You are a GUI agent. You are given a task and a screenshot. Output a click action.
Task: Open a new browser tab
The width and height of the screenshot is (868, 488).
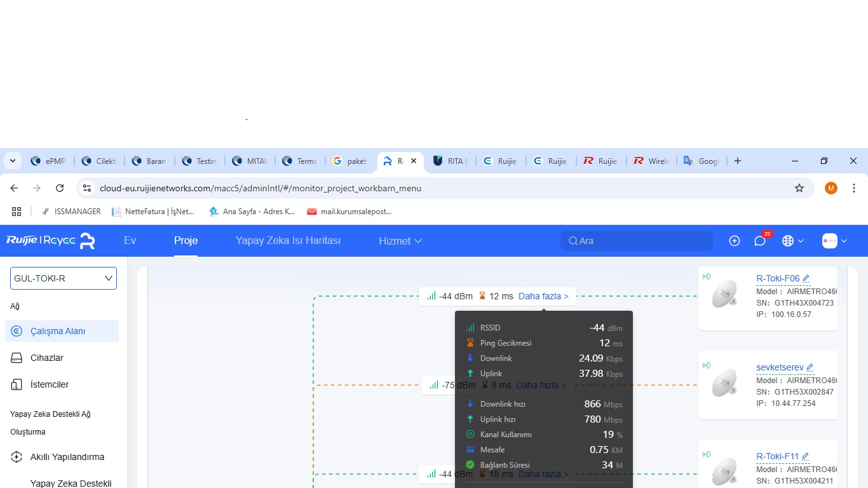[x=738, y=161]
